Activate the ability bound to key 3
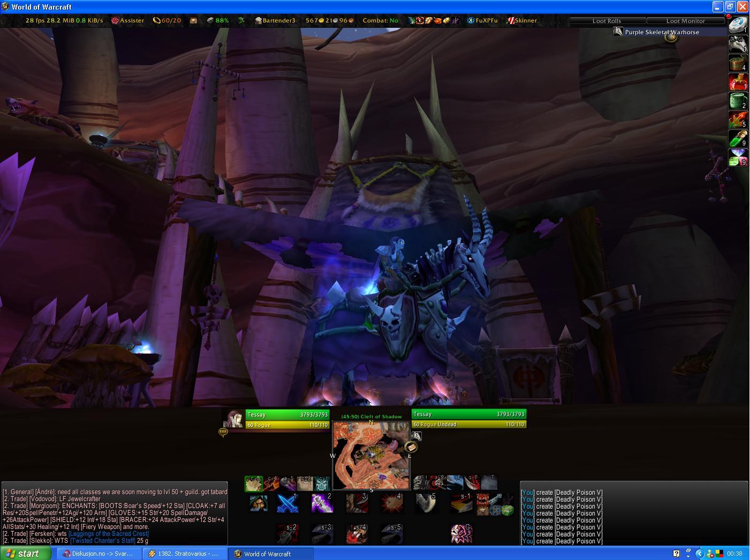750x560 pixels. 357,503
